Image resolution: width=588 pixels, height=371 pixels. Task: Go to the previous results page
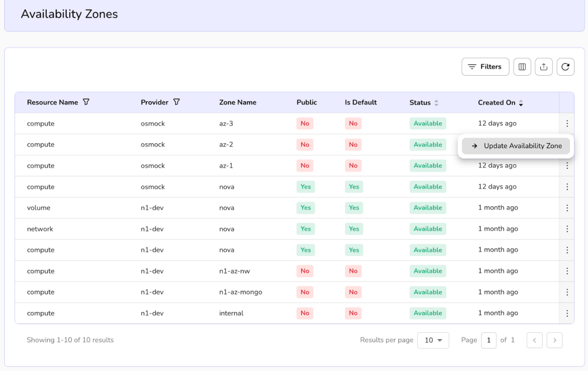click(534, 340)
